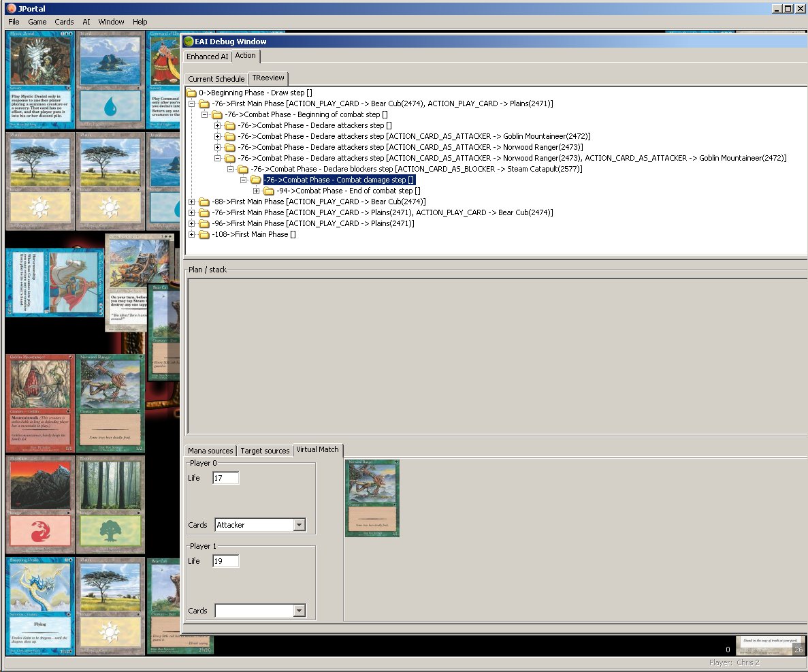The width and height of the screenshot is (808, 672).
Task: Expand -76 First Main Phase Plains, Bear Cub node
Action: (192, 212)
